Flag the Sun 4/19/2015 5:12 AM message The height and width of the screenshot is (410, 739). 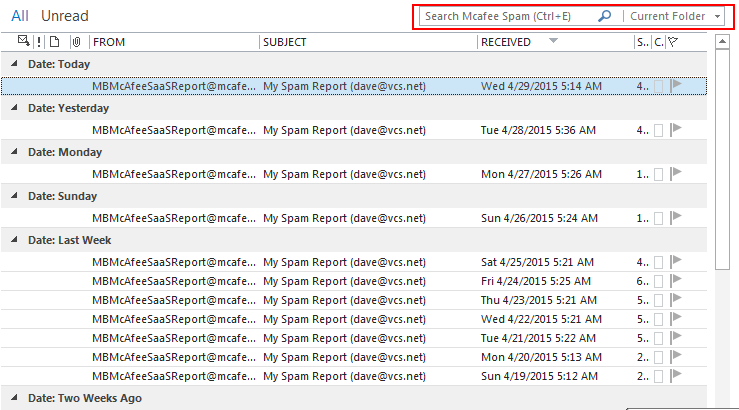(676, 375)
